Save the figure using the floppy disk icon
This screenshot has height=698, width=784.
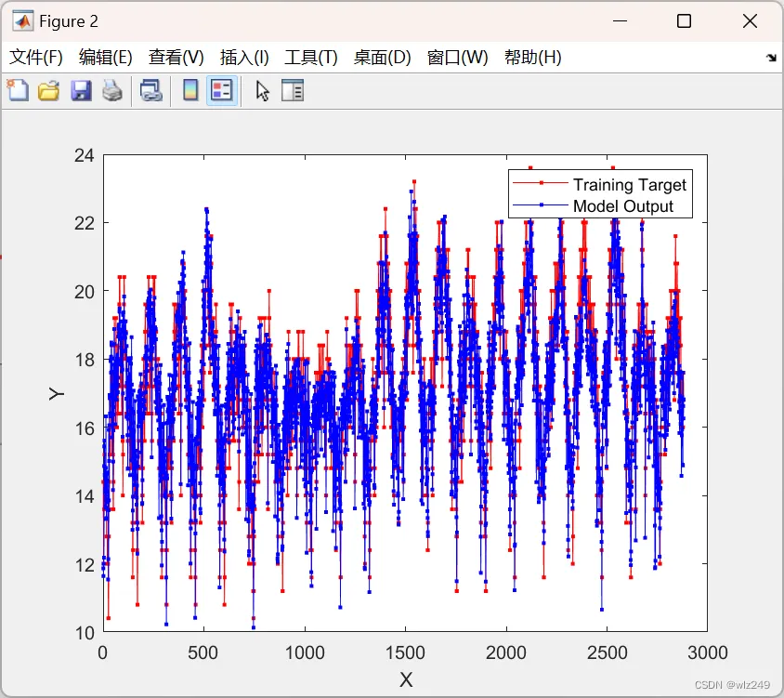tap(81, 90)
